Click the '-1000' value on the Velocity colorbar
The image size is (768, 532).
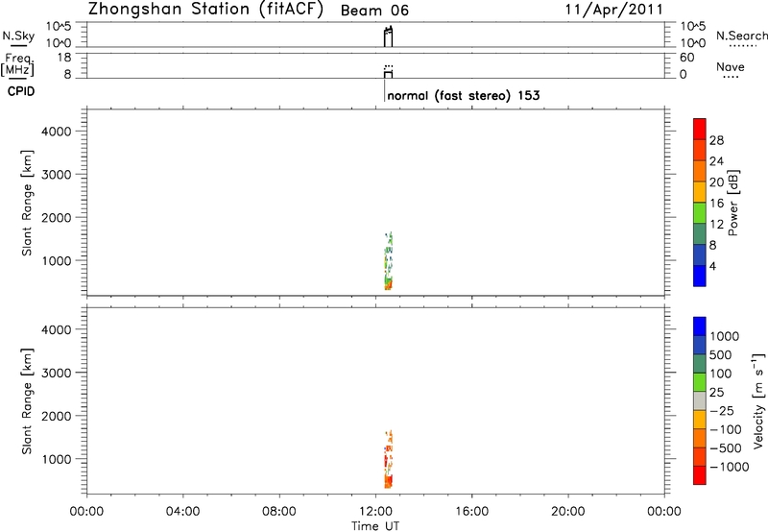[x=730, y=467]
